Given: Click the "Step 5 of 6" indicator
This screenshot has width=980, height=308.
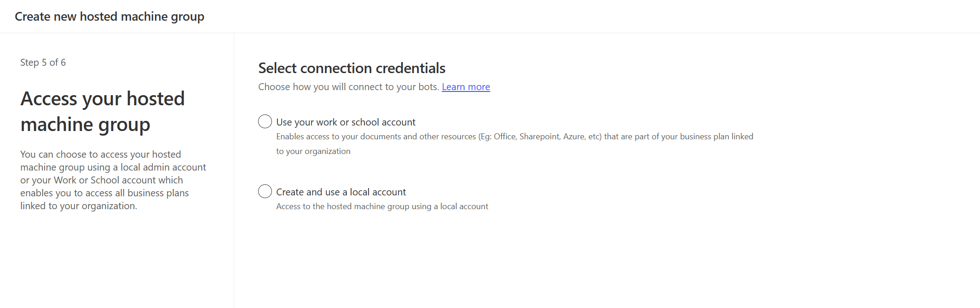Looking at the screenshot, I should 43,62.
